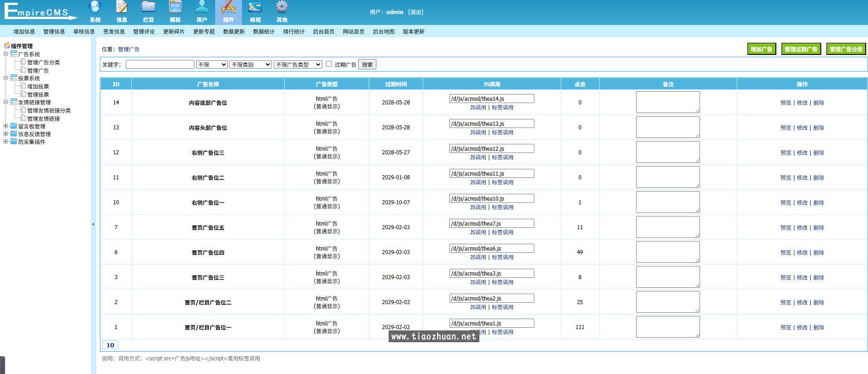Viewport: 868px width, 374px height.
Task: Click the 增加广告 button
Action: [761, 49]
